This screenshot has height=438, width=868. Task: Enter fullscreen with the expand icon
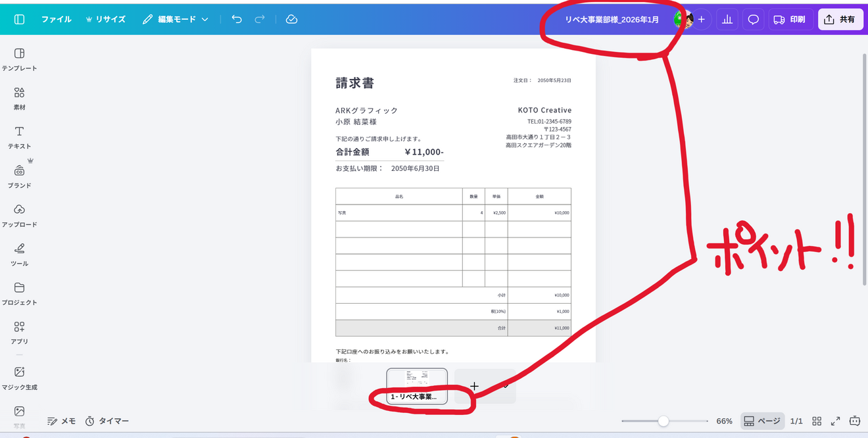(x=836, y=421)
